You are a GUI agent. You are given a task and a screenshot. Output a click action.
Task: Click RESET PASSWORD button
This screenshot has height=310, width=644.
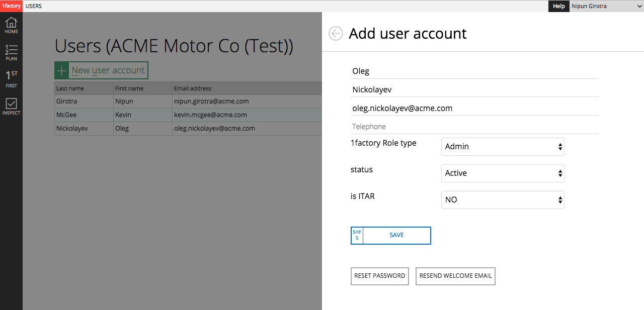coord(380,276)
